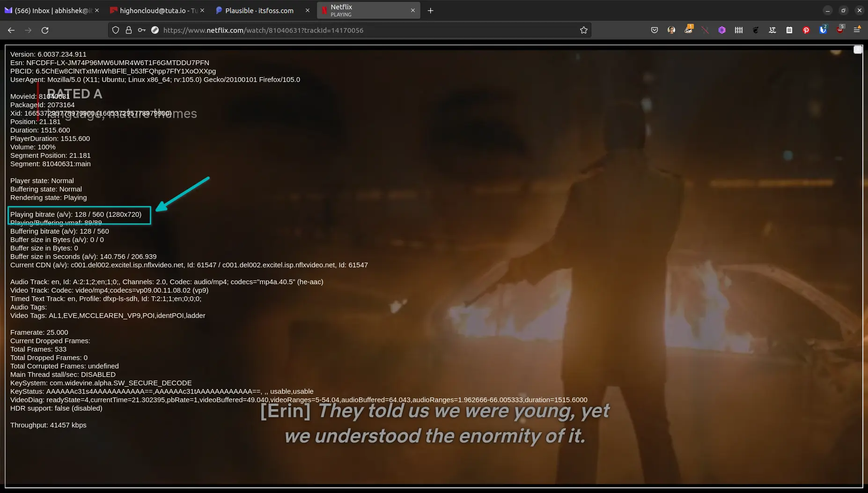Click the Current CDN line
The image size is (868, 493).
coord(189,265)
